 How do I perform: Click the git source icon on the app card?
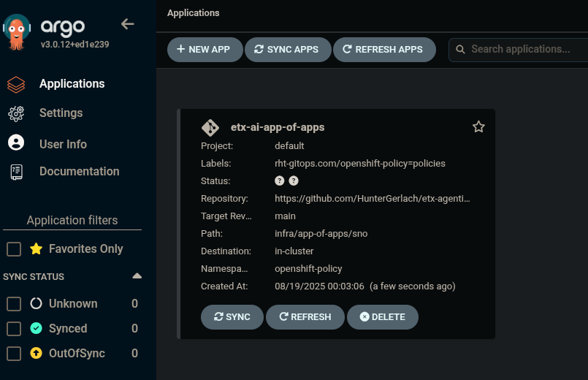(x=210, y=128)
